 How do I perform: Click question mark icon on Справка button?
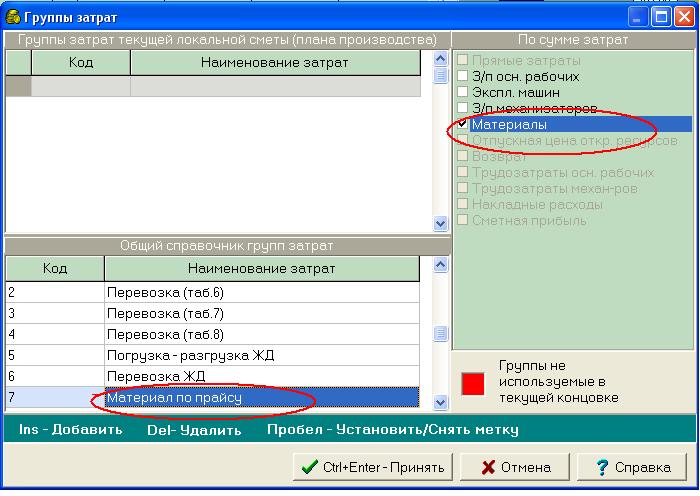pyautogui.click(x=602, y=467)
